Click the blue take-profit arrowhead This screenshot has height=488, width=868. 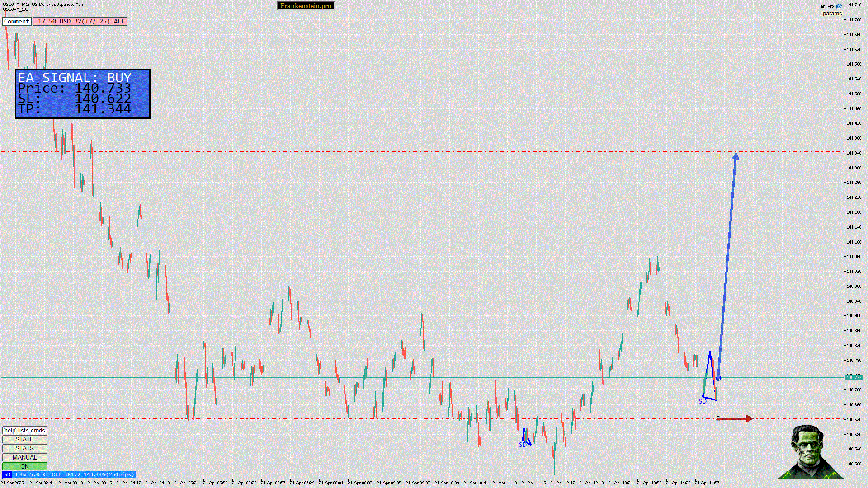[x=736, y=156]
